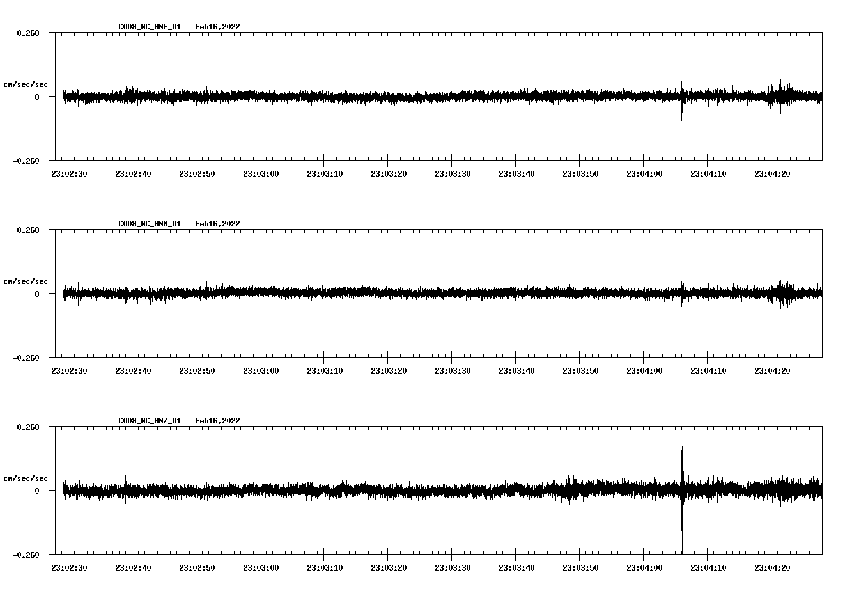Pick 23:02:50 below the HNZ trace
Screen dimensions: 868x591
[x=197, y=568]
